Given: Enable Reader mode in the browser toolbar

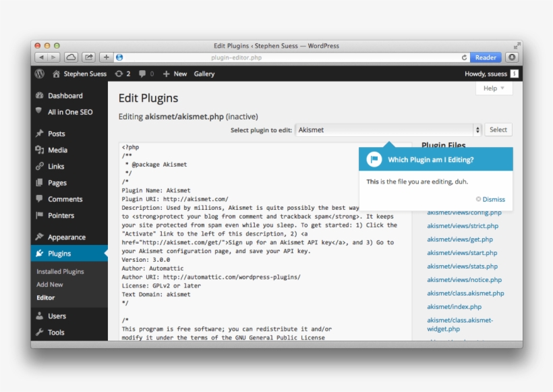Looking at the screenshot, I should [x=485, y=57].
